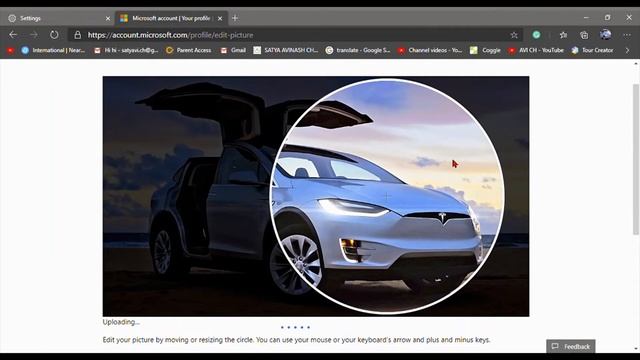This screenshot has height=360, width=640.
Task: Click the scrollbar down arrow
Action: pos(636,349)
